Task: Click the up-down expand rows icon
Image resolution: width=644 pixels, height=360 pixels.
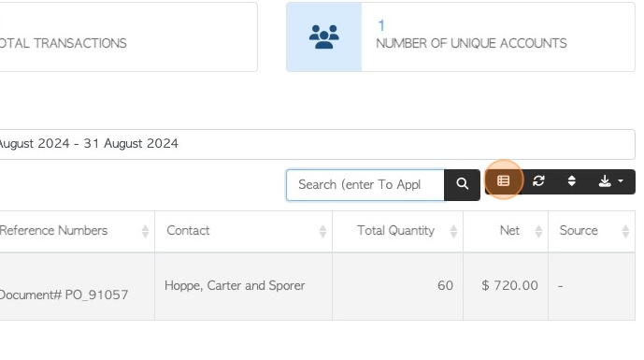Action: 572,181
